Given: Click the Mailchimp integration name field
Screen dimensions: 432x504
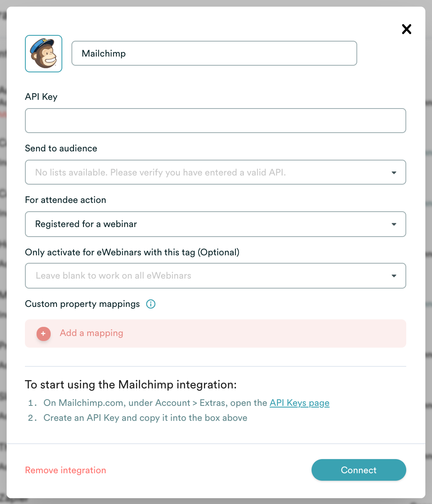Looking at the screenshot, I should tap(214, 53).
